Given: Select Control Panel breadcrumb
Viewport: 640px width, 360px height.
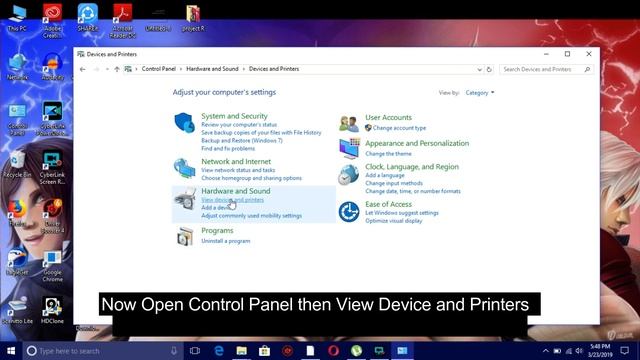Looking at the screenshot, I should 159,69.
